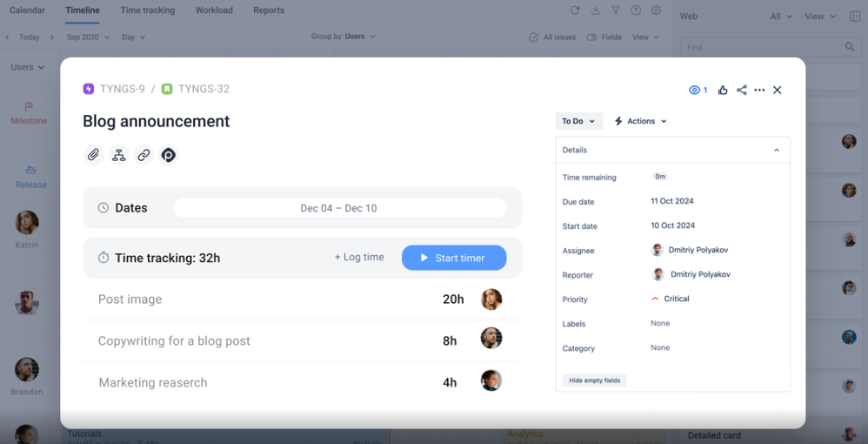Open the Sep 2020 month dropdown
868x444 pixels.
88,37
